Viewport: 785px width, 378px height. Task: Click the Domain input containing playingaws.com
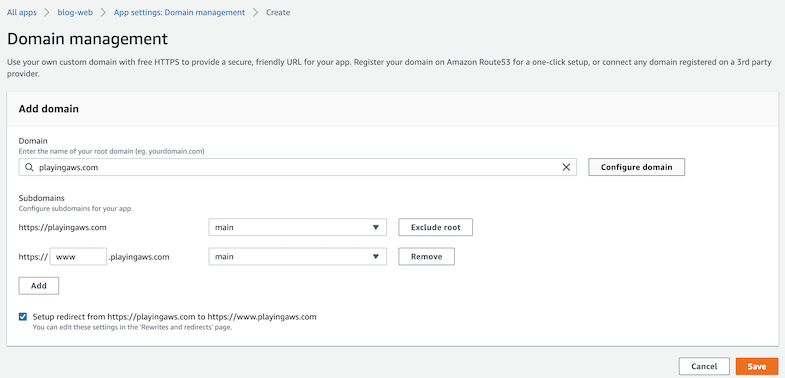(297, 168)
